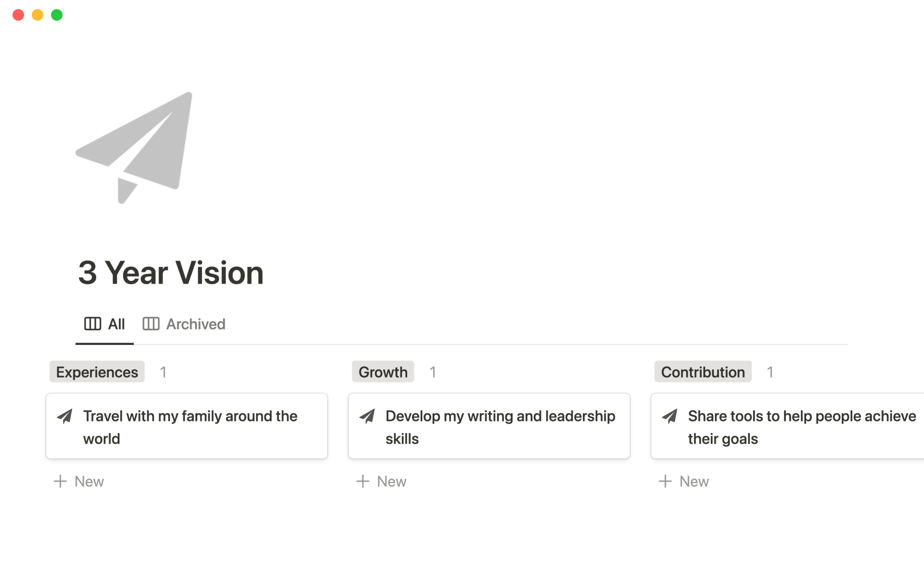
Task: Add New item in Contribution column
Action: (x=694, y=481)
